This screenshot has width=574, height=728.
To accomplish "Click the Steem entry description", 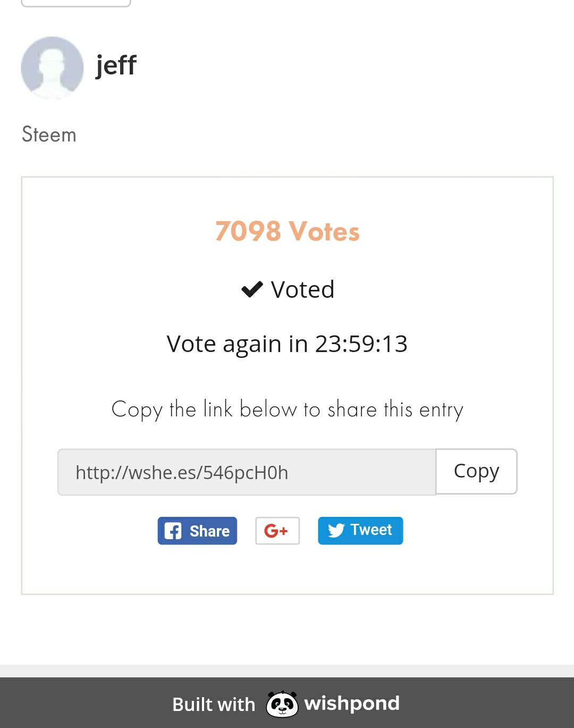I will [x=49, y=135].
